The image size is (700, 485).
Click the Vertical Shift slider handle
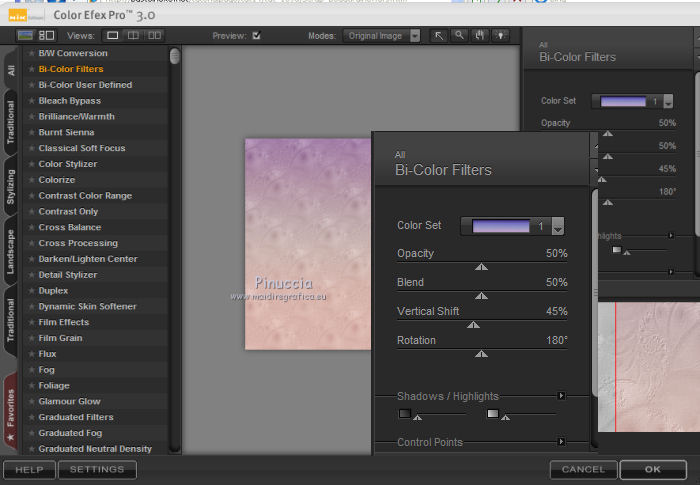[x=473, y=325]
